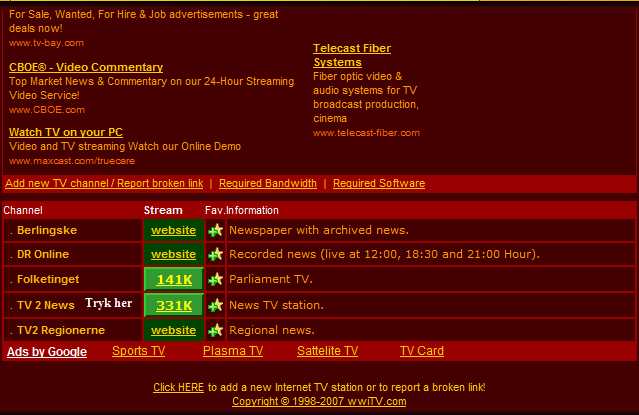Click the Tryk her label
This screenshot has height=415, width=639.
[108, 303]
